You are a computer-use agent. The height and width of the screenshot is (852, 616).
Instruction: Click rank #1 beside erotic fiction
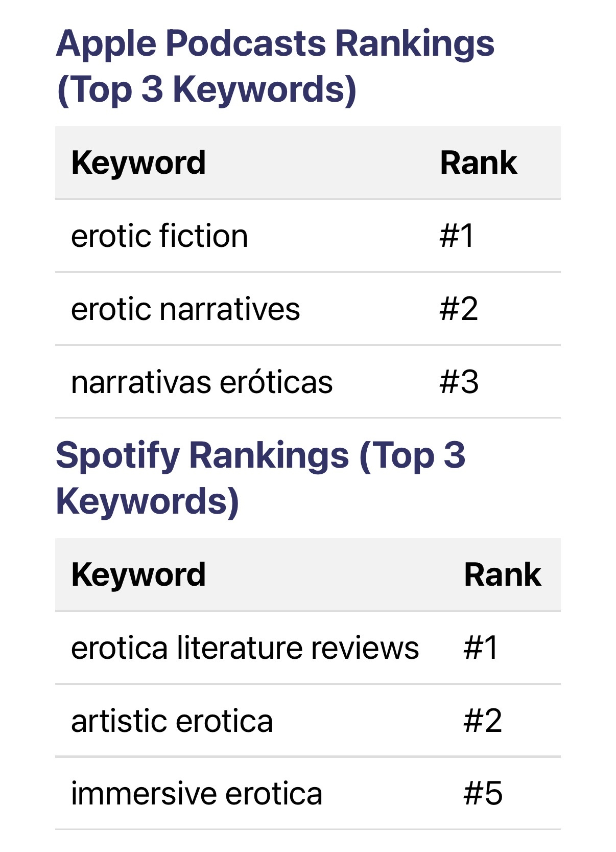(457, 236)
